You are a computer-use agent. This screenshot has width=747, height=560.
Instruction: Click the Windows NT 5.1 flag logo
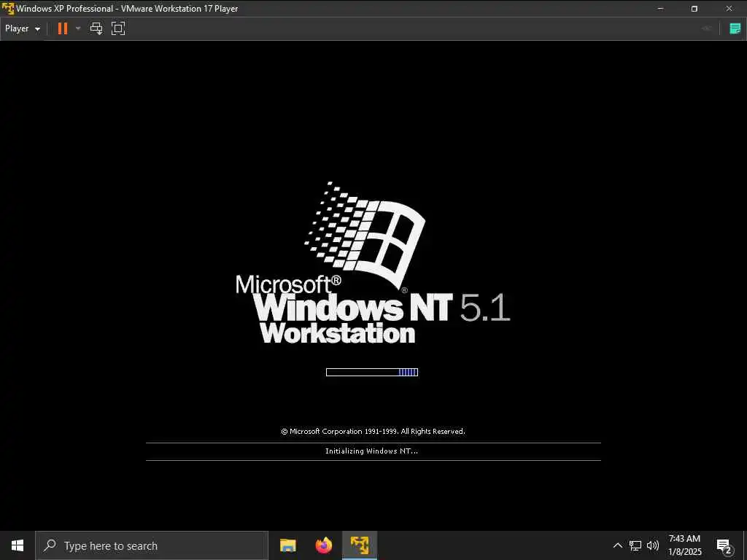coord(365,234)
